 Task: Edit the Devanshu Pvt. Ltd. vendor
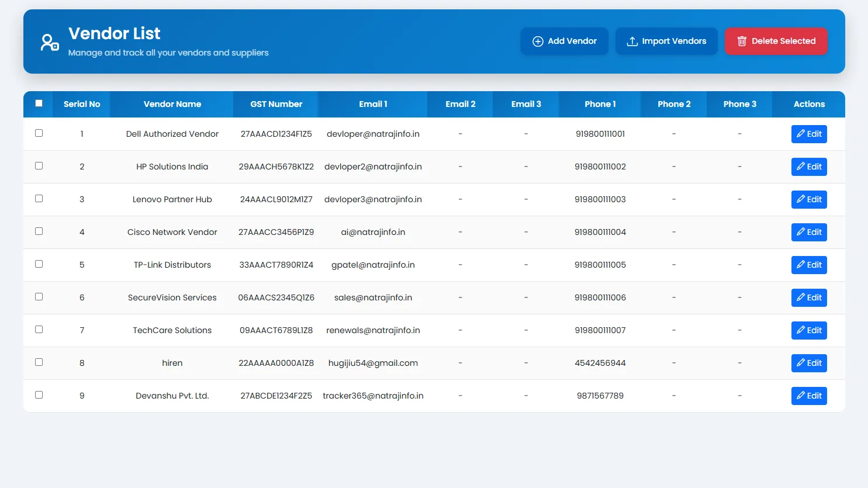(809, 396)
